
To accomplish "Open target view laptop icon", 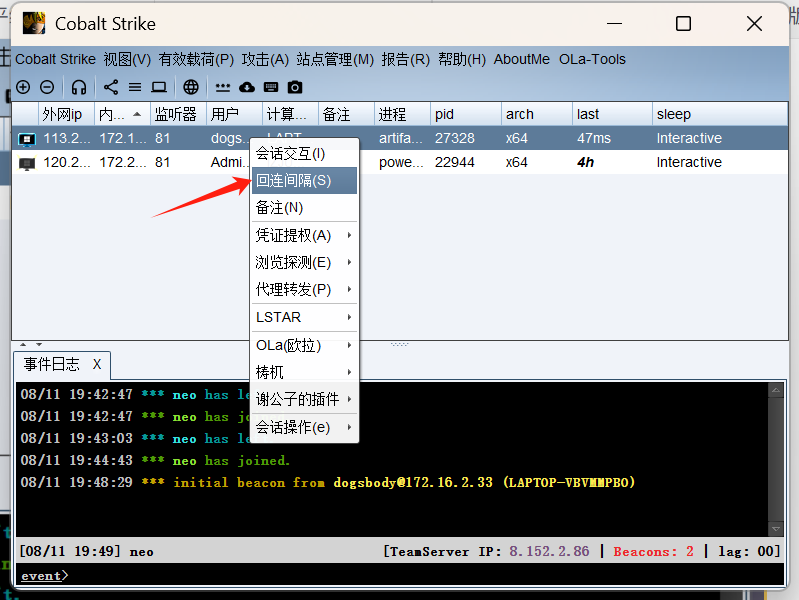I will point(159,87).
